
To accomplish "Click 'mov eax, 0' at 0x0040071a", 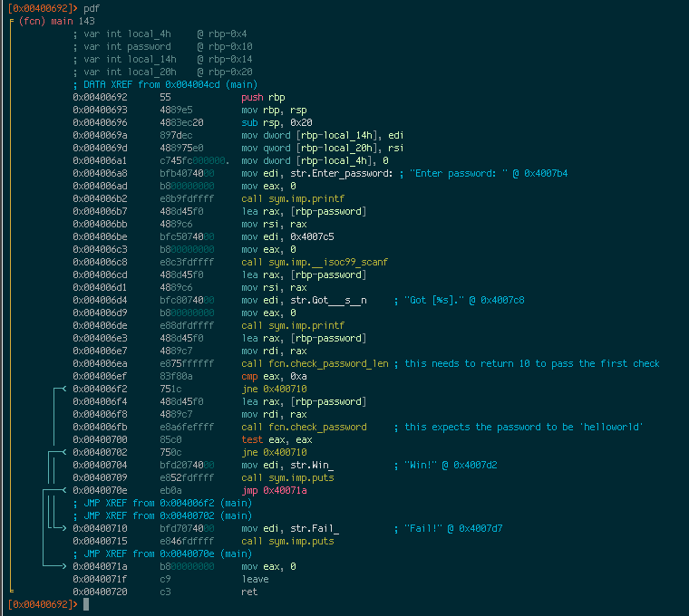I will [x=268, y=567].
